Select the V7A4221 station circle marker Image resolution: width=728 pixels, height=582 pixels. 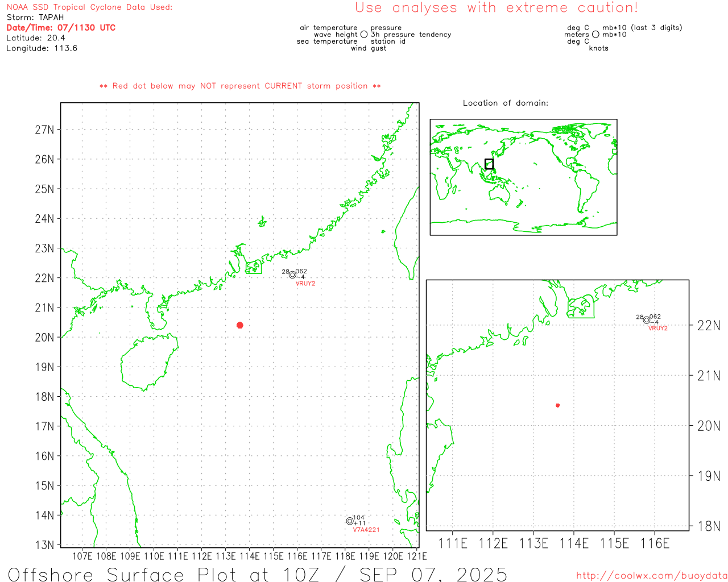(x=350, y=521)
